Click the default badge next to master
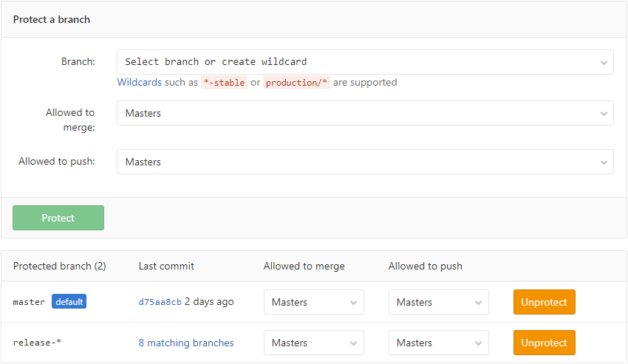 click(69, 302)
